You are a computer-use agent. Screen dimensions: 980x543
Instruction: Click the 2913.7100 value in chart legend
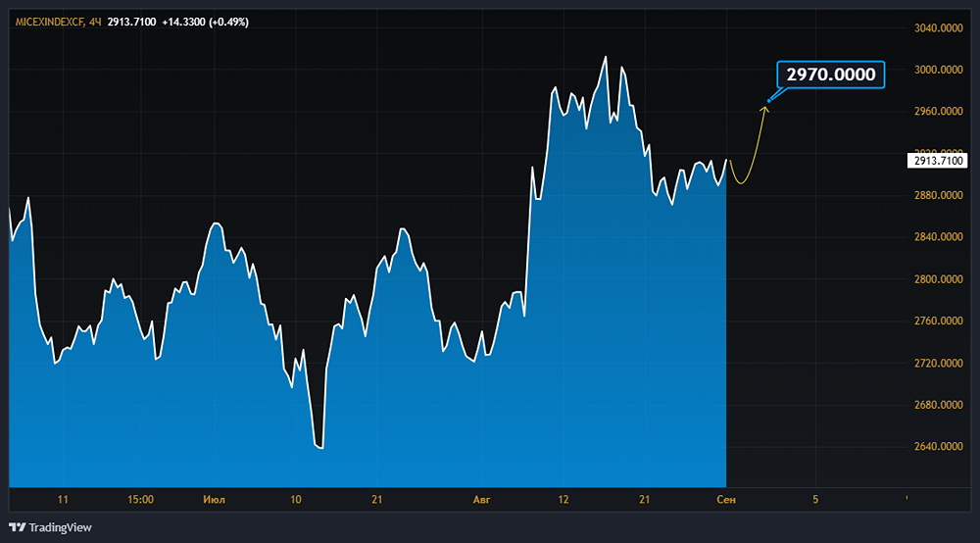(132, 22)
